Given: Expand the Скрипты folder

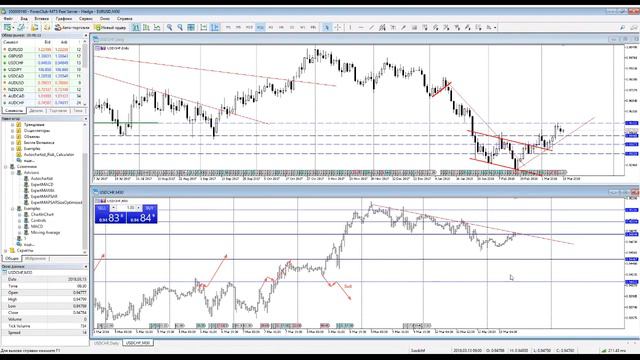Looking at the screenshot, I should pyautogui.click(x=6, y=250).
